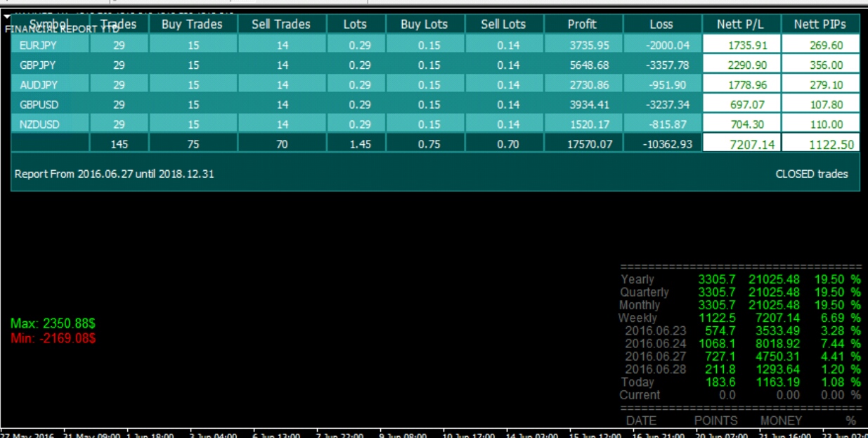
Task: Click AUDJPY Nett PIPs 279.10
Action: click(x=827, y=84)
